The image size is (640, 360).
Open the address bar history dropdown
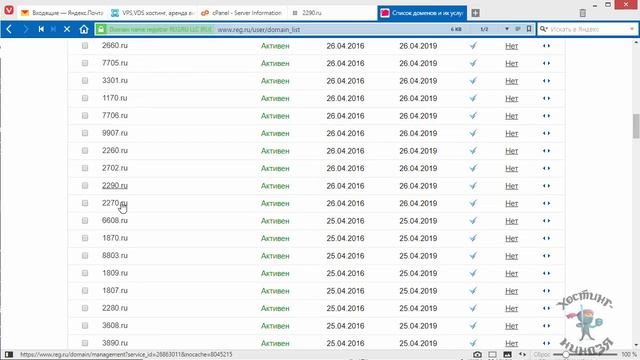pyautogui.click(x=507, y=29)
